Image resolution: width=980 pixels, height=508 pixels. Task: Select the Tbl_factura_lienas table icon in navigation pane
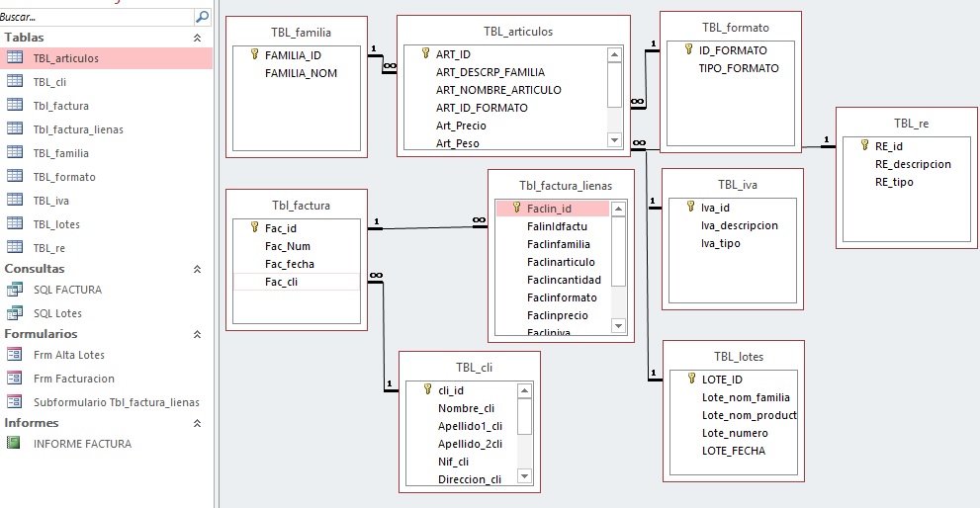point(15,128)
